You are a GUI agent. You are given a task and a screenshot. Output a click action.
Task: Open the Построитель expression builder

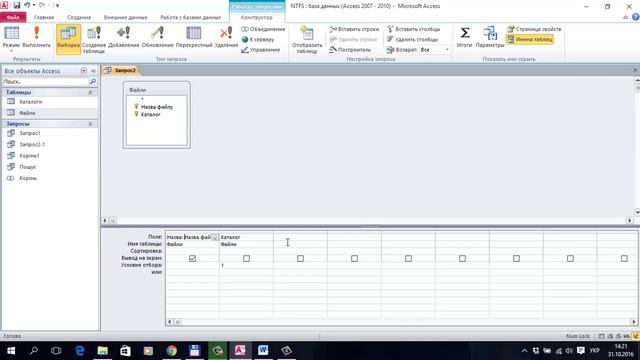pos(350,50)
